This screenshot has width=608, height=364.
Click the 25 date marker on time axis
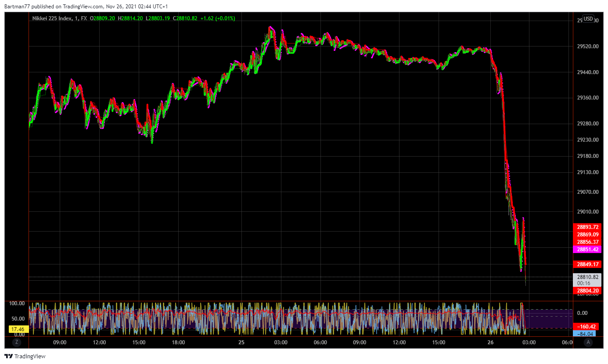coord(241,343)
